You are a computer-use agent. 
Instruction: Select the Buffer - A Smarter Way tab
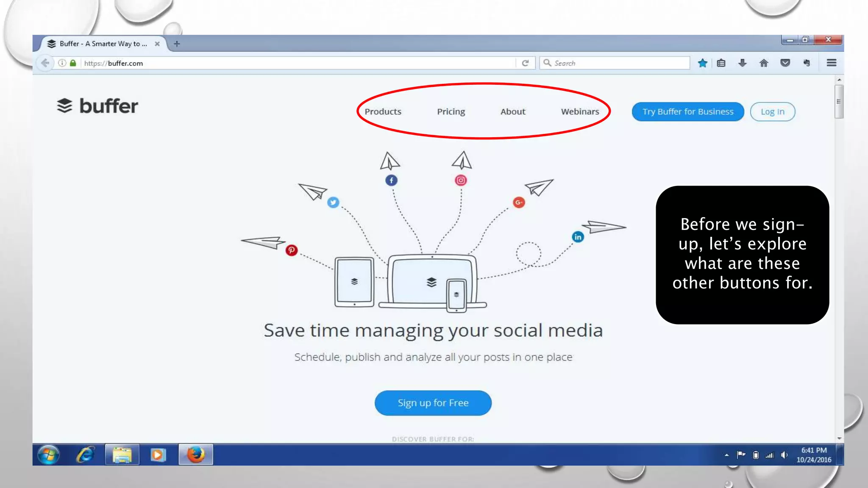(x=103, y=44)
